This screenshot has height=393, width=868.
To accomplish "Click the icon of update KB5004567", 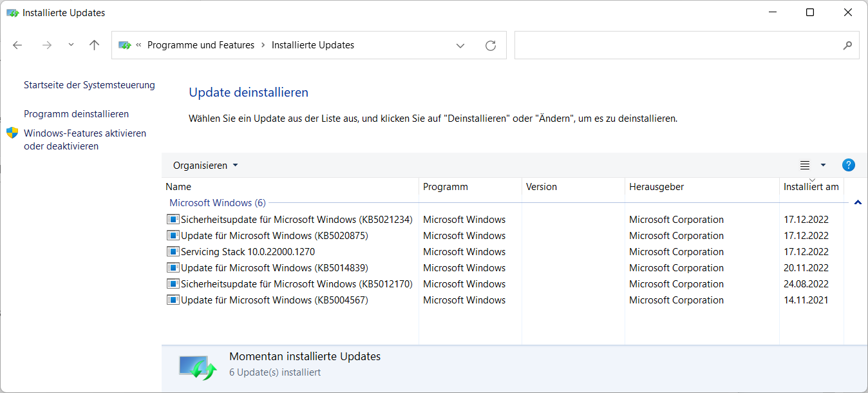I will [x=173, y=300].
